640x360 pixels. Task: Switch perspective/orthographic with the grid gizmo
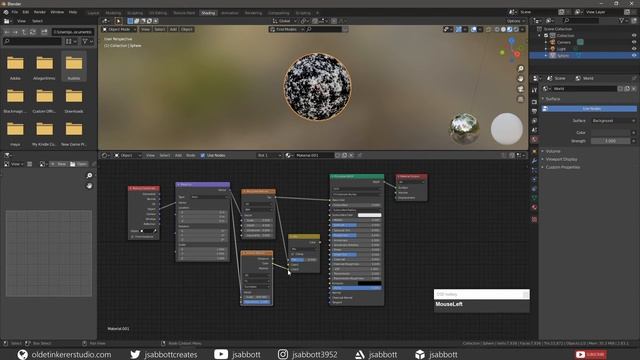click(x=520, y=99)
